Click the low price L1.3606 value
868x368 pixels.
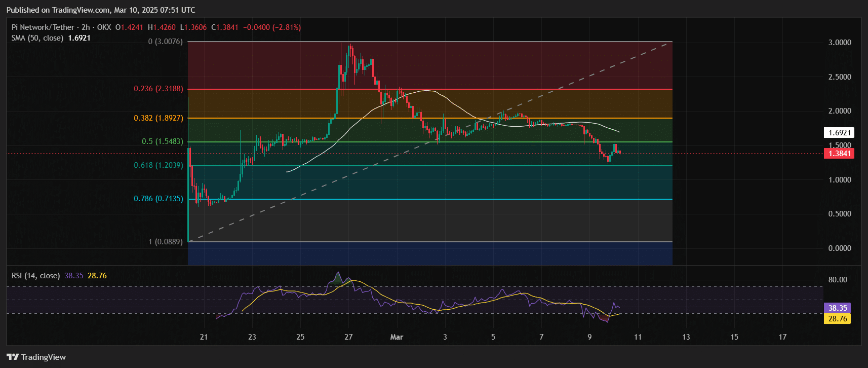coord(193,27)
